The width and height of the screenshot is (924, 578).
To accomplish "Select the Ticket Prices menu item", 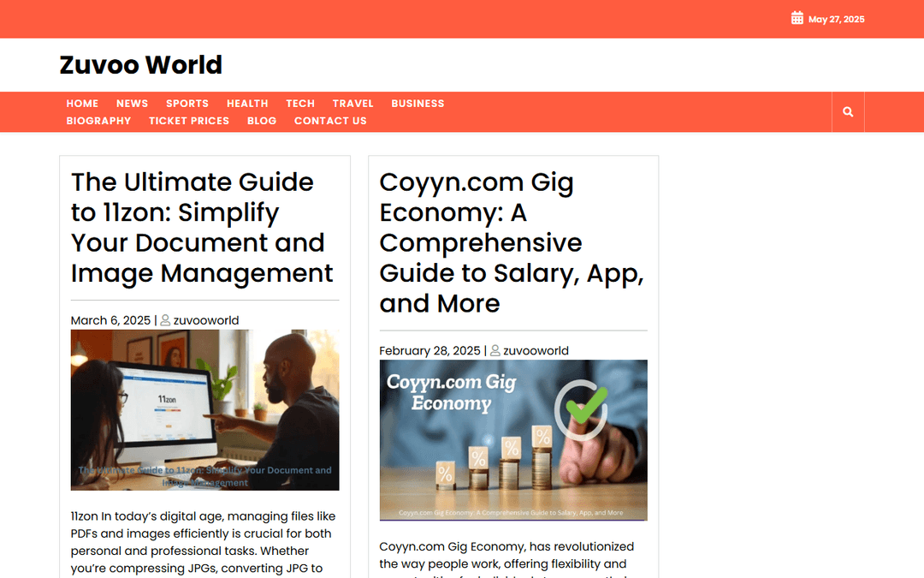I will pos(189,121).
